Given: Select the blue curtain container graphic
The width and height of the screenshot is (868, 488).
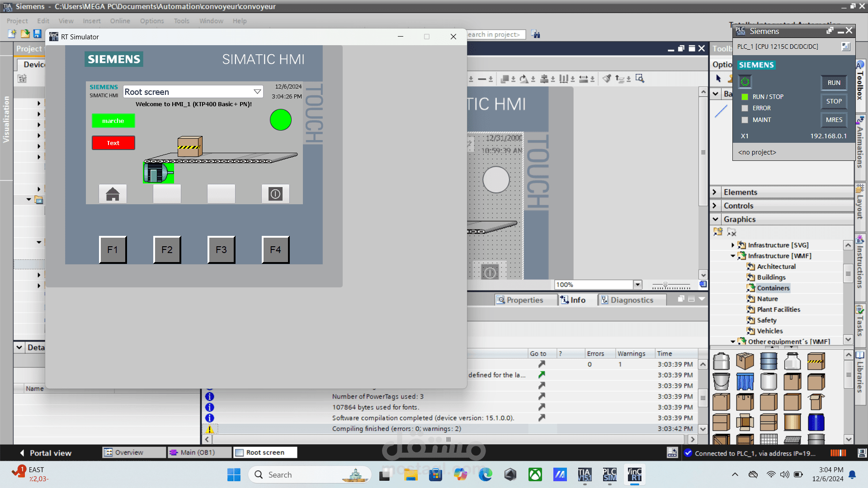Looking at the screenshot, I should click(x=745, y=382).
